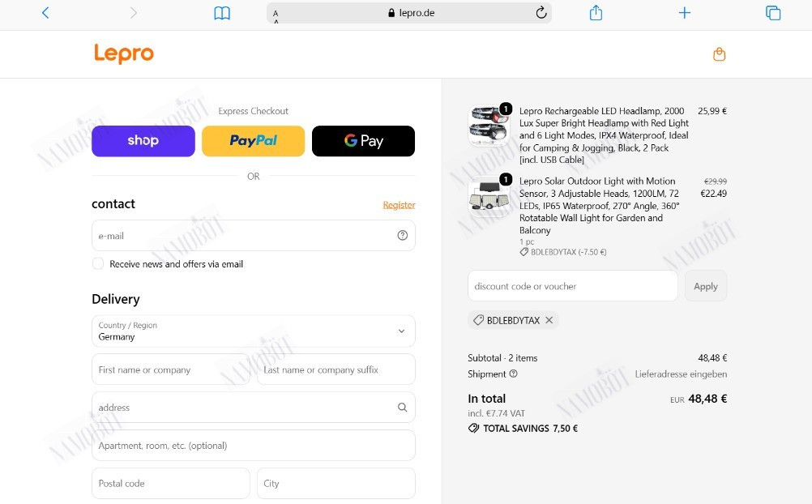Open the shopping bag cart icon
812x504 pixels.
(720, 53)
